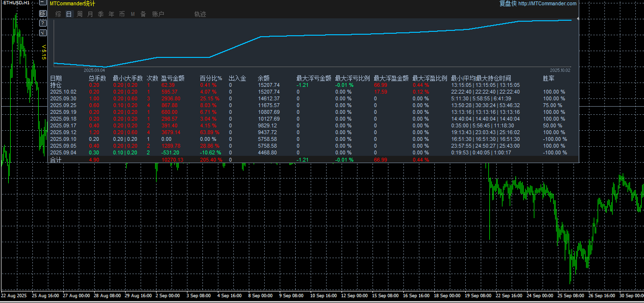Click the 63.69 % percentage cell
Screen dimensions: 644x303
[x=210, y=132]
